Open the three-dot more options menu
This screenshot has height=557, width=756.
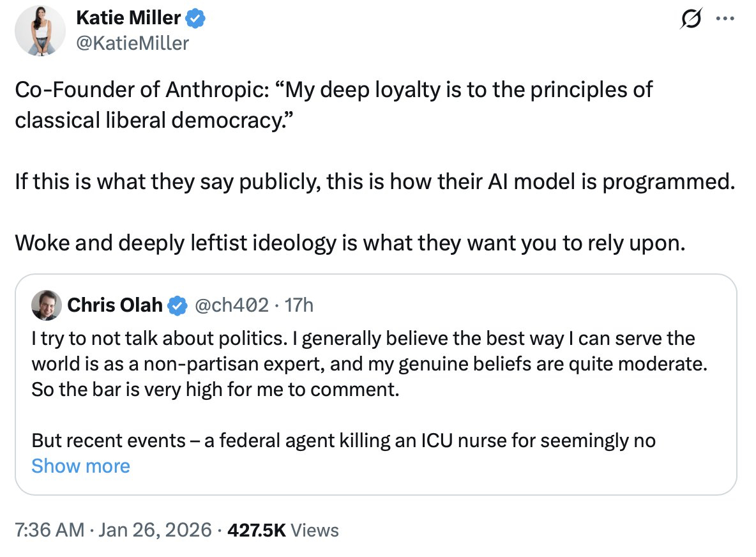[725, 19]
